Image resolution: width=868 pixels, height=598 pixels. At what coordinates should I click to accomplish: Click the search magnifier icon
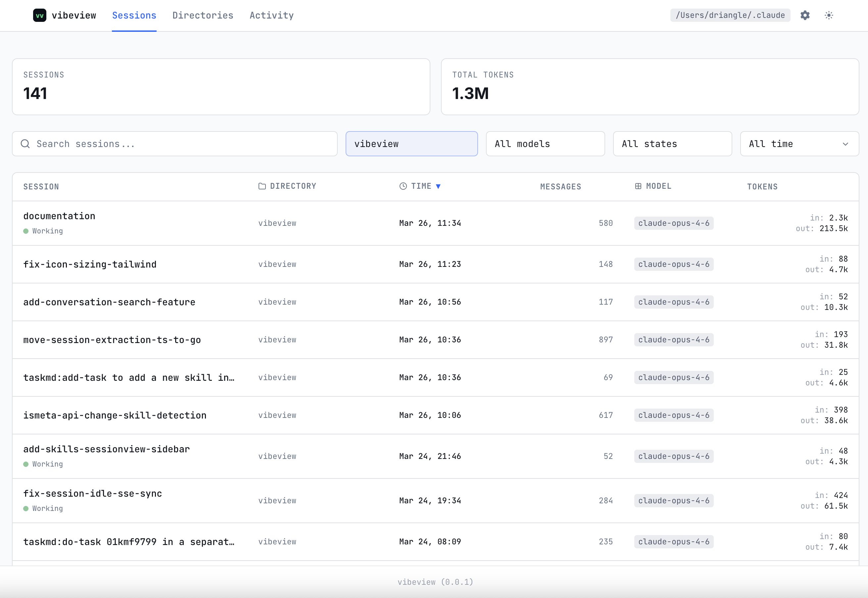point(25,143)
